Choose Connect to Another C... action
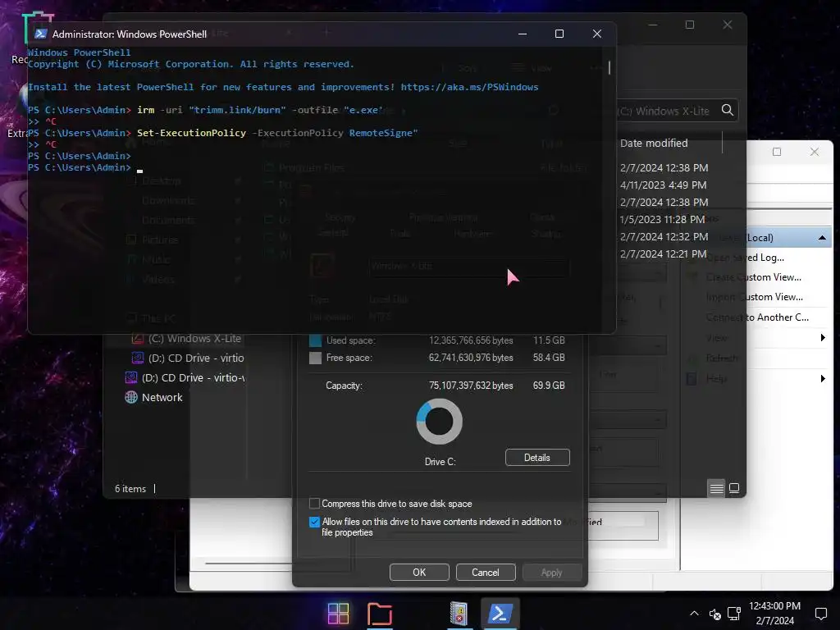This screenshot has height=630, width=840. [757, 317]
